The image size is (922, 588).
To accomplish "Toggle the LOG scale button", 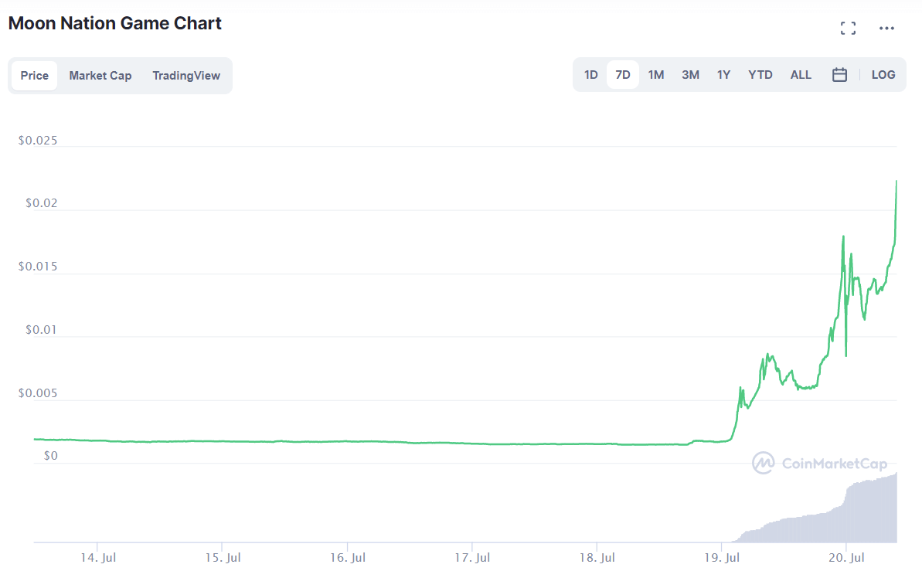I will point(883,75).
